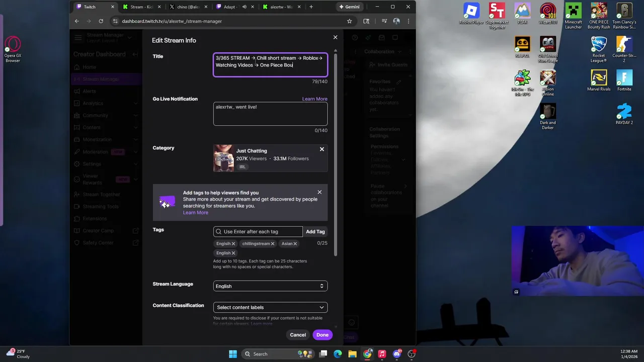Click the Go Live Notification text box
The height and width of the screenshot is (362, 644).
(270, 114)
